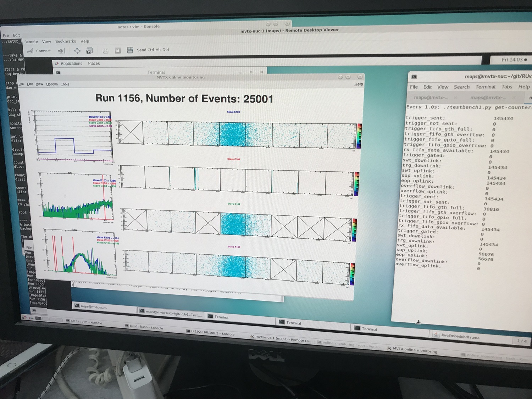Open Help menu in Remote Desktop Viewer
Image resolution: width=532 pixels, height=399 pixels.
pos(85,41)
